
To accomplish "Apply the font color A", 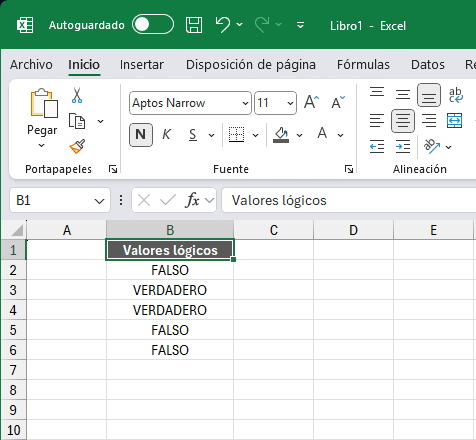I will coord(322,134).
